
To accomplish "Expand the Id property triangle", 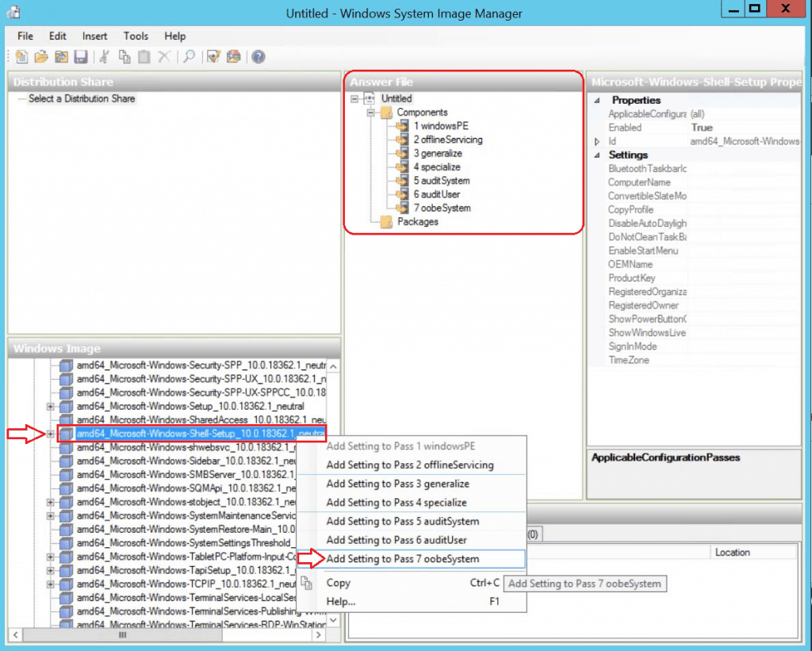I will [596, 141].
